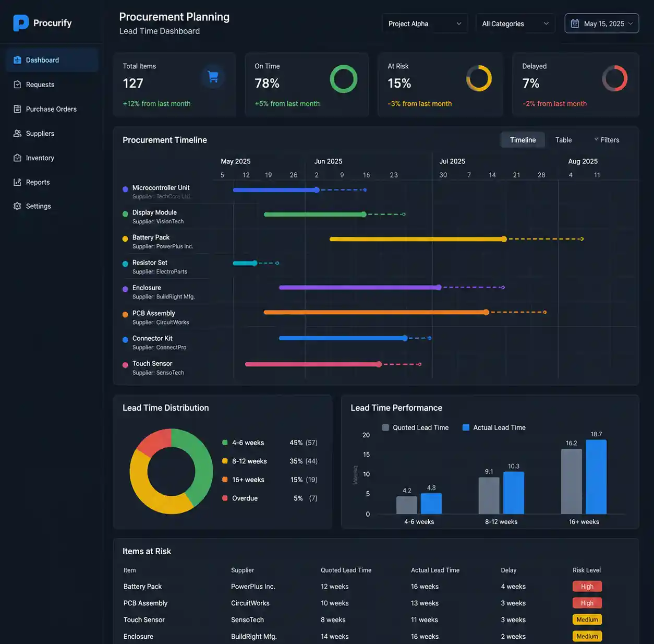Image resolution: width=654 pixels, height=644 pixels.
Task: Click the PowerPlus Inc. supplier cell
Action: [253, 587]
